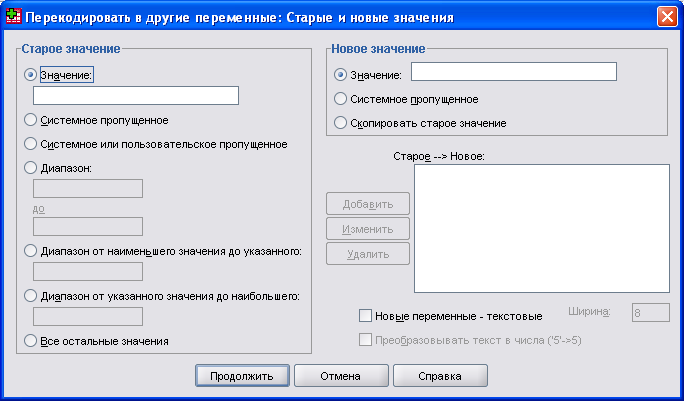This screenshot has height=401, width=684.
Task: Enable 'Новые переменные - текстовые' checkbox
Action: click(365, 315)
